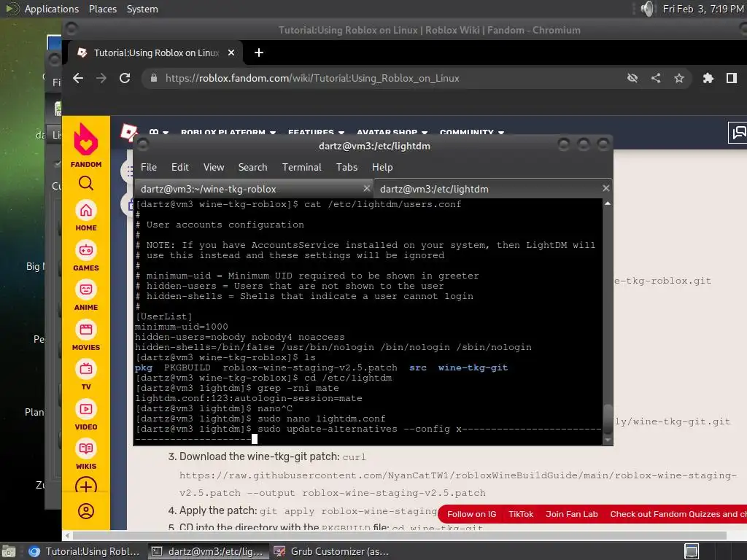Go forward in Chromium
Image resolution: width=747 pixels, height=560 pixels.
[101, 78]
